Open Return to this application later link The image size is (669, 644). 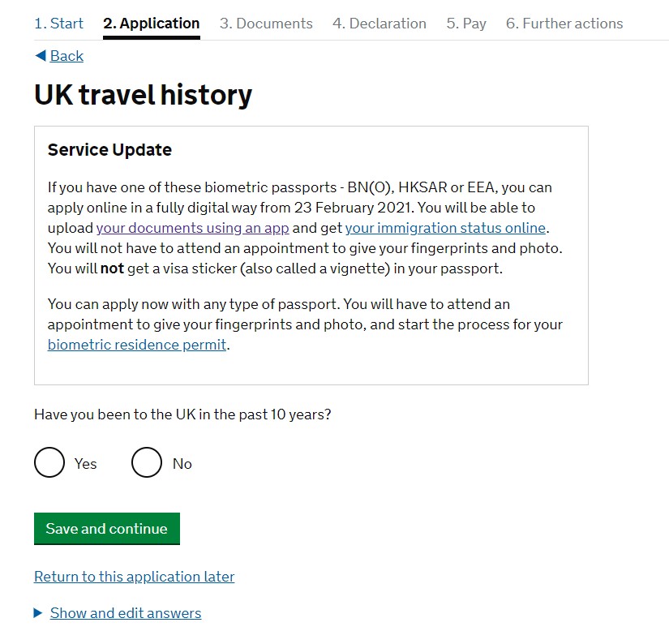134,577
